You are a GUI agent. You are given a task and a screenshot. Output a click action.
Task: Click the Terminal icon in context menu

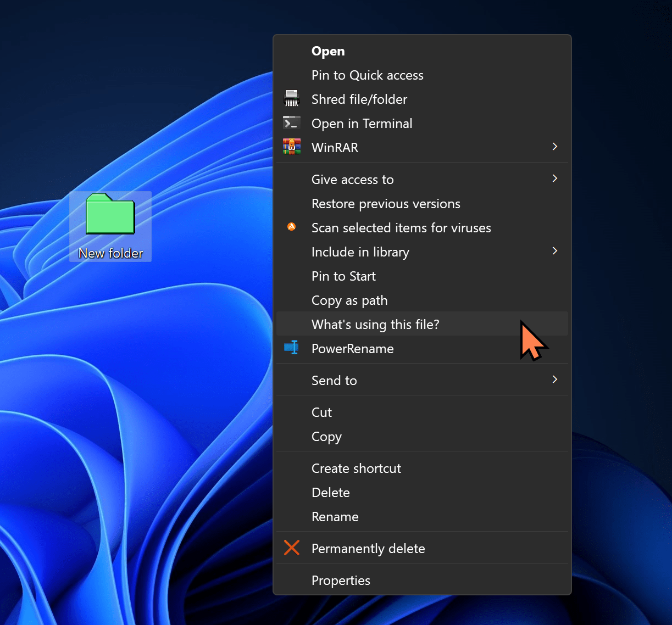click(x=291, y=123)
